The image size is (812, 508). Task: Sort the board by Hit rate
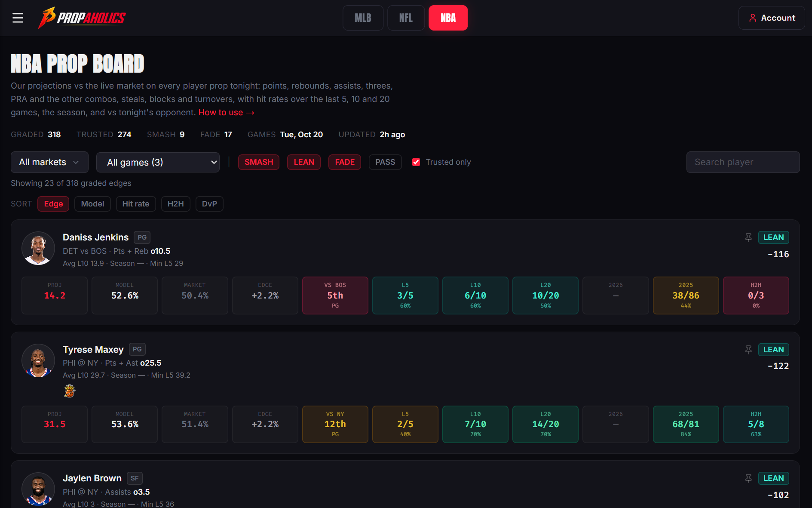click(x=136, y=204)
